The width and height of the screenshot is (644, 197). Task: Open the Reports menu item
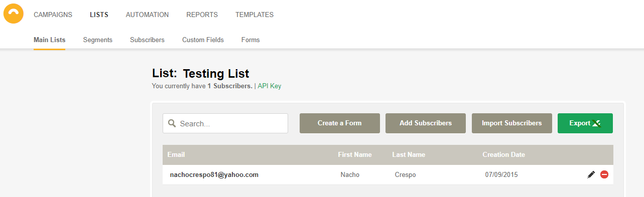tap(202, 15)
